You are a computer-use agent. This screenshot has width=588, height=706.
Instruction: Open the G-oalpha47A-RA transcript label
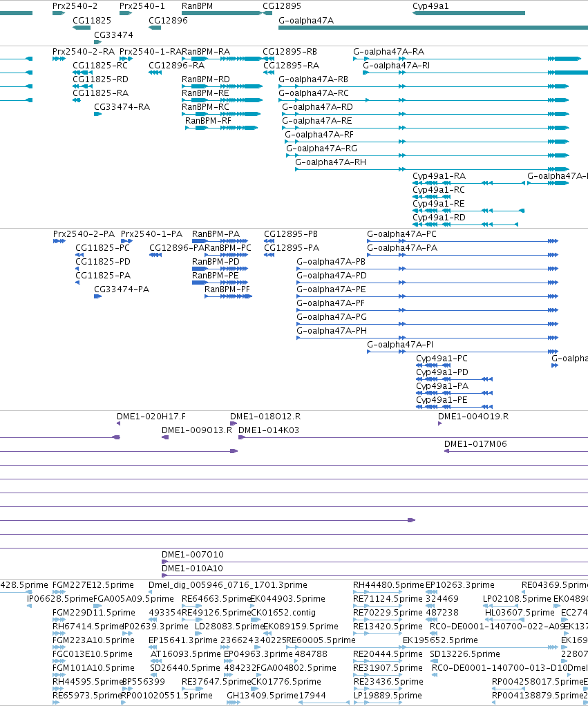(x=388, y=52)
